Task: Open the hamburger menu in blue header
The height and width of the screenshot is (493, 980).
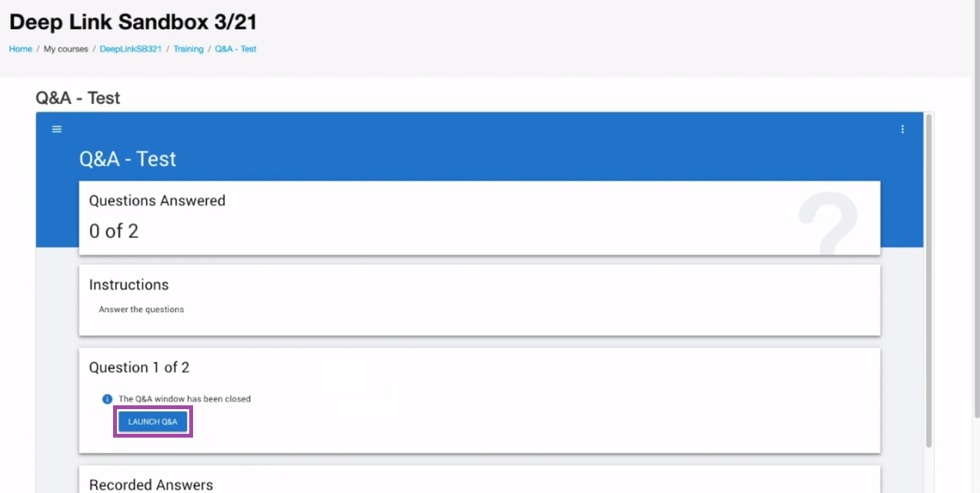Action: (56, 129)
